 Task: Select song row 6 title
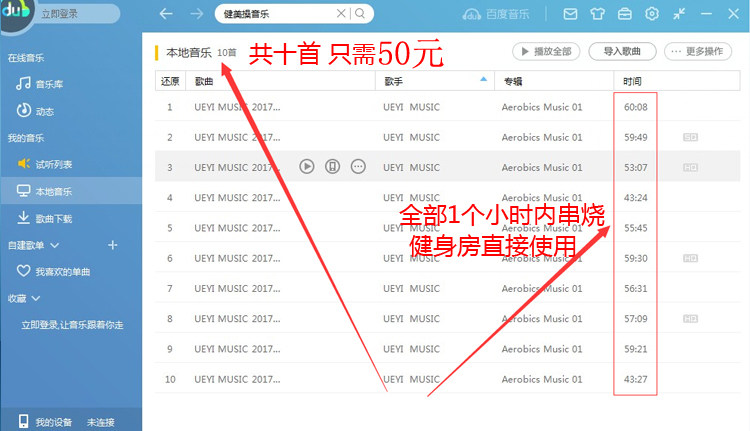pos(237,258)
